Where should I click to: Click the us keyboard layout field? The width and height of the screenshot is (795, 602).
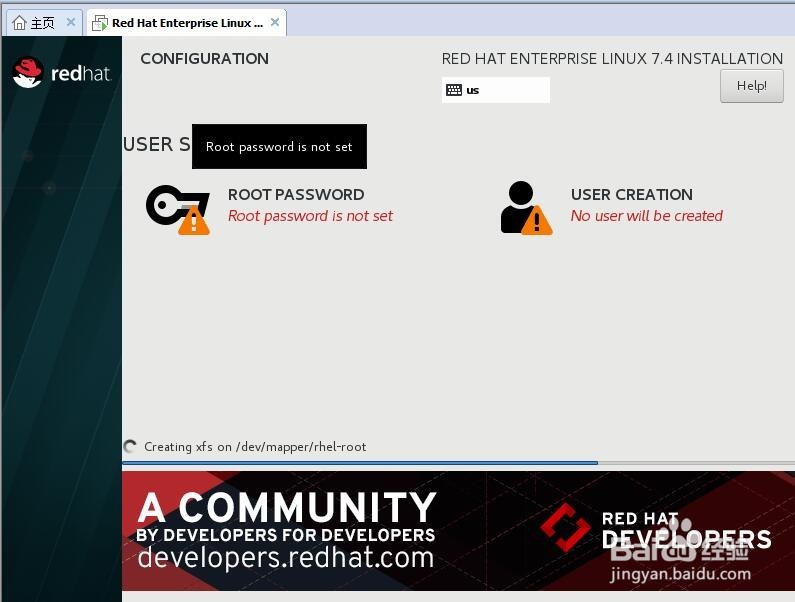point(495,90)
